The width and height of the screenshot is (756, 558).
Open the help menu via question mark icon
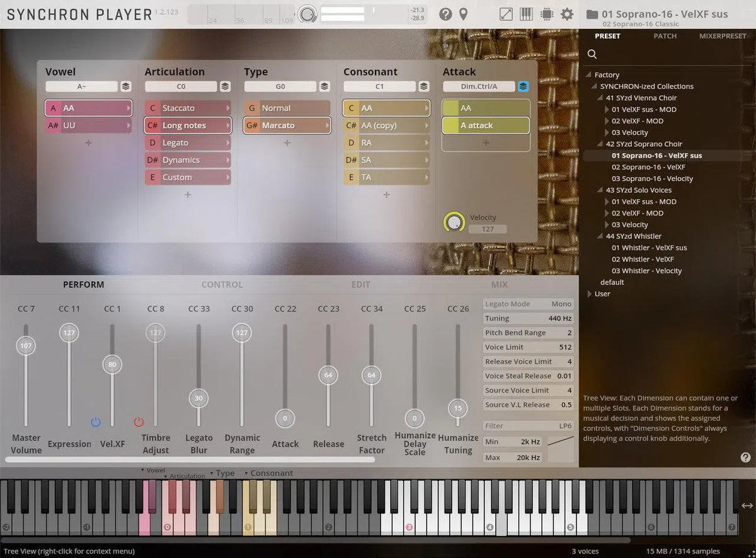click(x=446, y=14)
